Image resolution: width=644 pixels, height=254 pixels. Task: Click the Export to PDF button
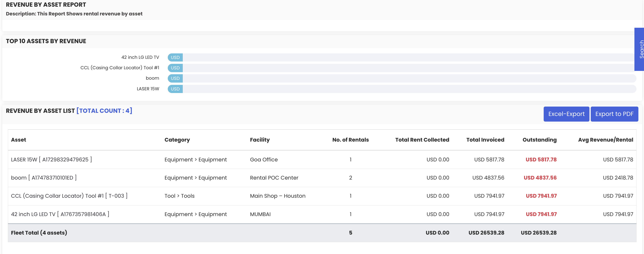(614, 114)
